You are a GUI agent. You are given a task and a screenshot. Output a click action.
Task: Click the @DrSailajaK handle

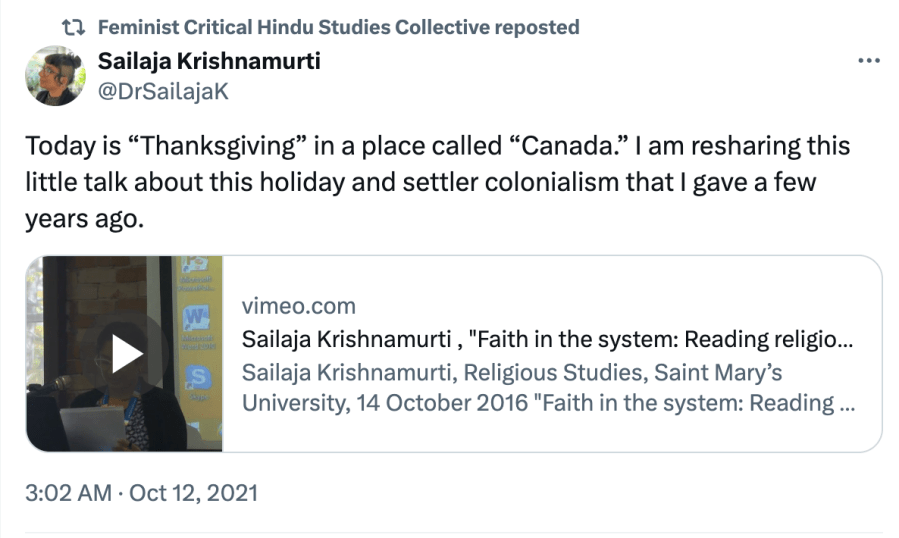tap(165, 89)
